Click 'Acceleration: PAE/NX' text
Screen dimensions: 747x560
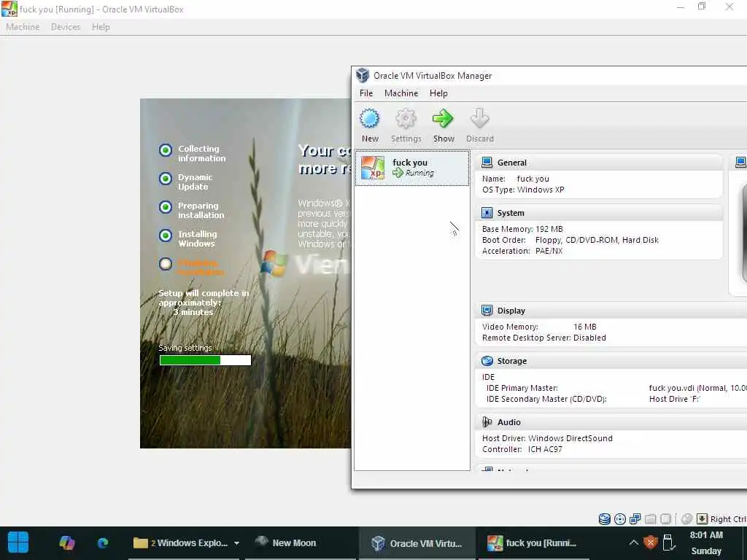[x=522, y=251]
